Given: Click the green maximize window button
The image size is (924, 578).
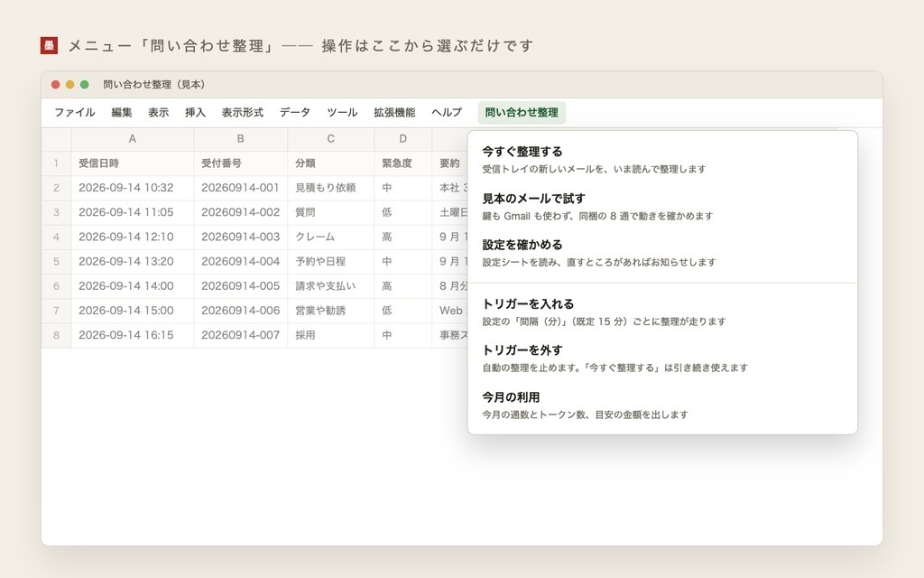Looking at the screenshot, I should pyautogui.click(x=84, y=84).
